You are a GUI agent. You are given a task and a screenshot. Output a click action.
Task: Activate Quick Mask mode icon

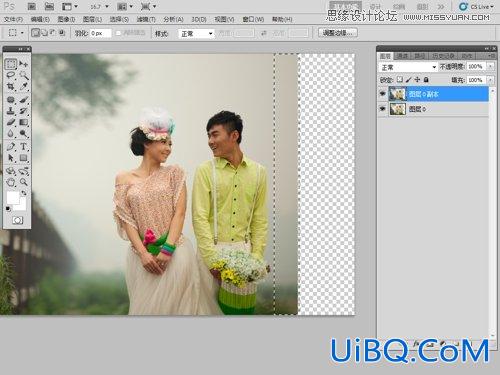(x=17, y=220)
